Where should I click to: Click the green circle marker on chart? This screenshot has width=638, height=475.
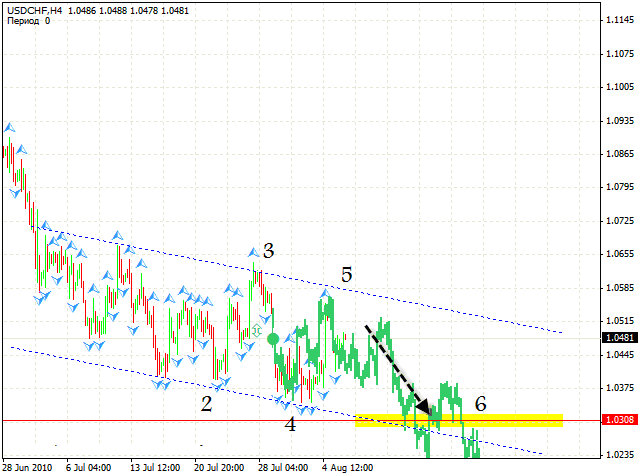pyautogui.click(x=273, y=339)
